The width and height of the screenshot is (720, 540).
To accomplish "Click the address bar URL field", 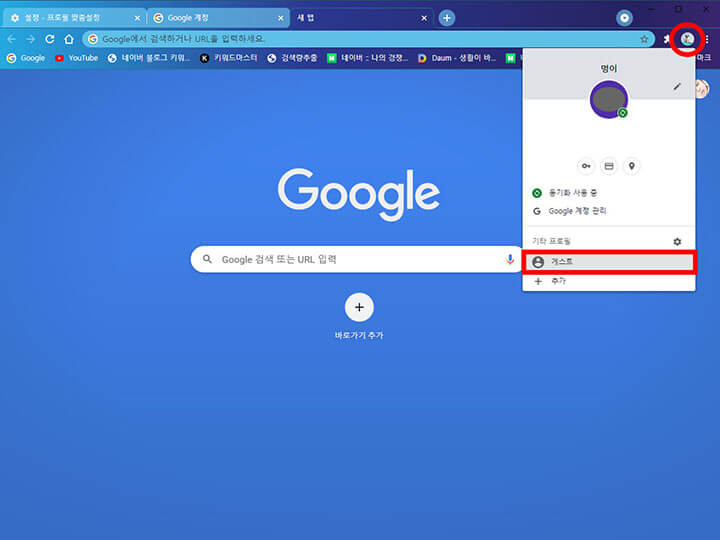I will point(367,39).
